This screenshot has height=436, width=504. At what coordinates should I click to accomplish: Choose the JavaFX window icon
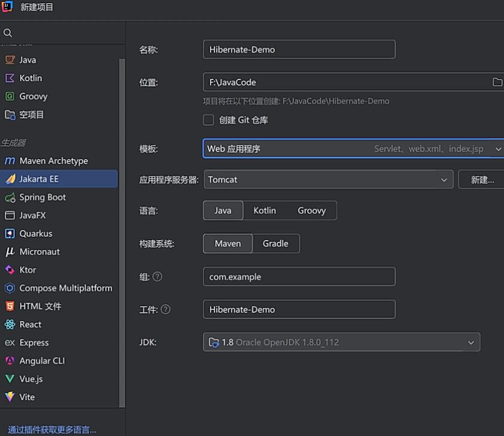pyautogui.click(x=10, y=215)
